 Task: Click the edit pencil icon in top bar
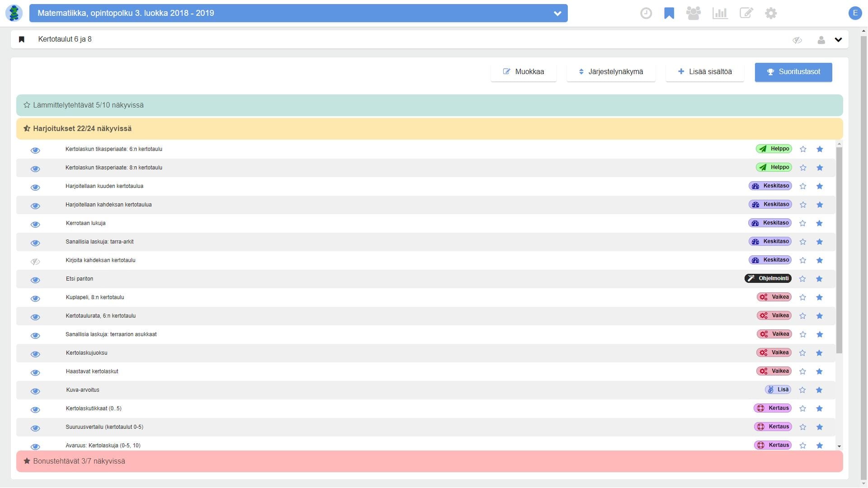(x=746, y=13)
